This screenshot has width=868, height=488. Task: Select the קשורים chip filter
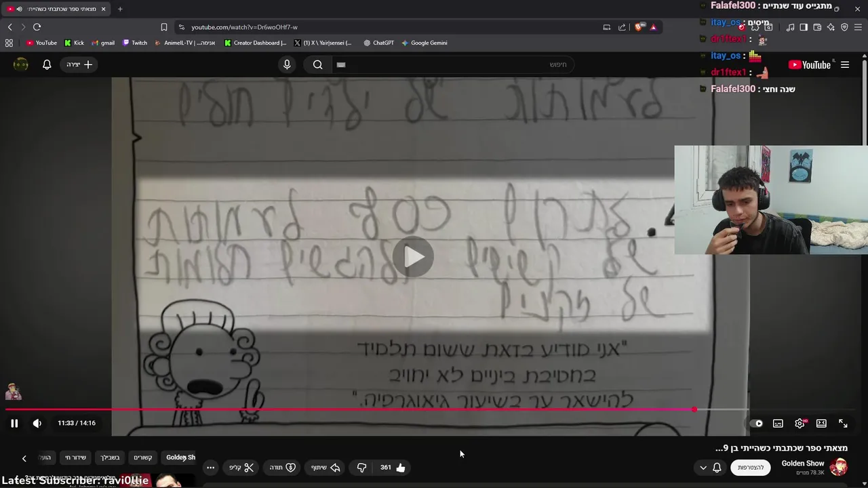[x=142, y=457]
